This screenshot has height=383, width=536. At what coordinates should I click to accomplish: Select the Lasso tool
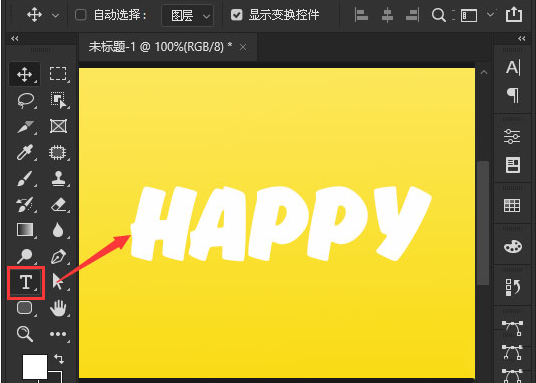(x=26, y=101)
